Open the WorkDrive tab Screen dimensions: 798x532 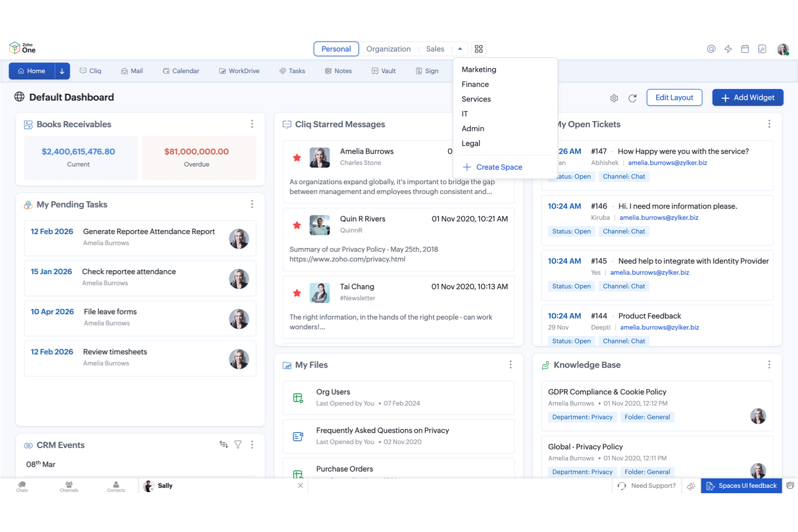point(239,71)
